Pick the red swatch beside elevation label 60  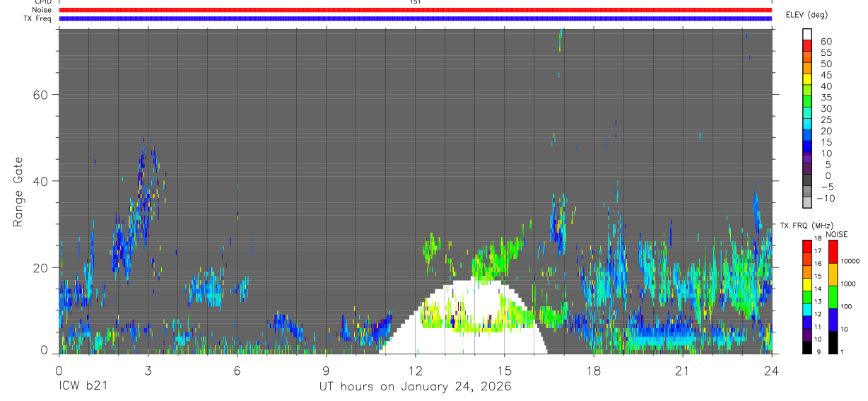pos(807,45)
